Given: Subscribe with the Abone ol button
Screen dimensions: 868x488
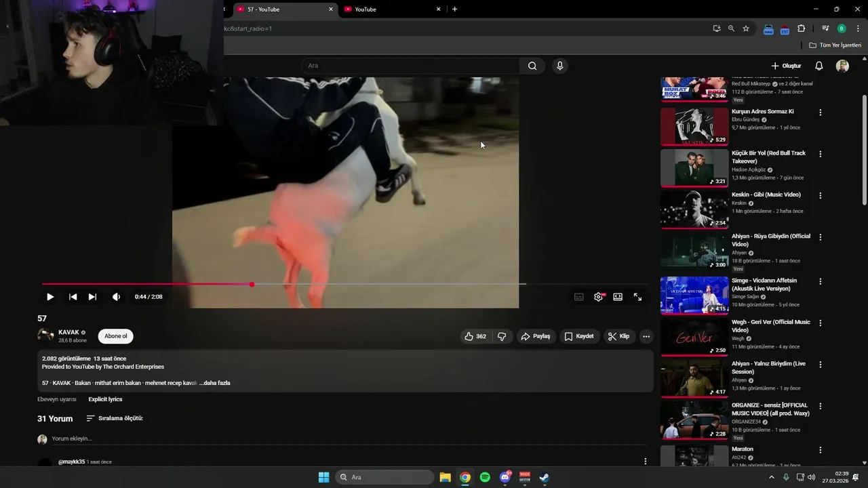Looking at the screenshot, I should (115, 336).
